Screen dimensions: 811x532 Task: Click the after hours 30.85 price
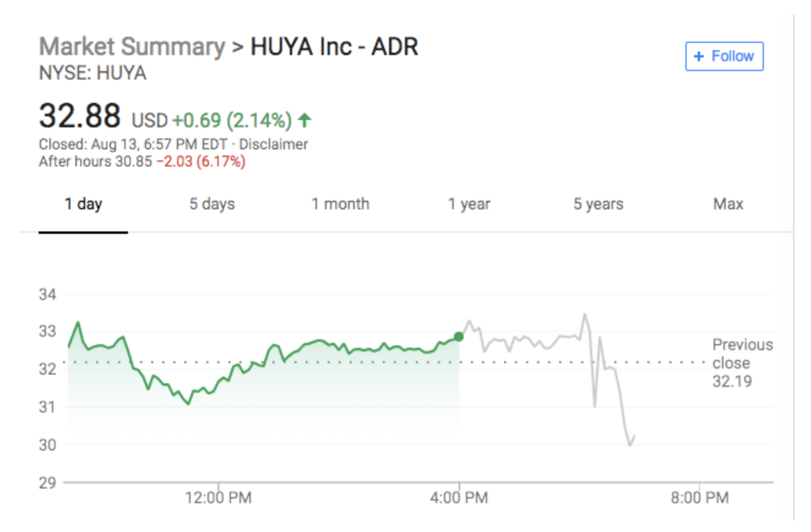click(x=134, y=162)
